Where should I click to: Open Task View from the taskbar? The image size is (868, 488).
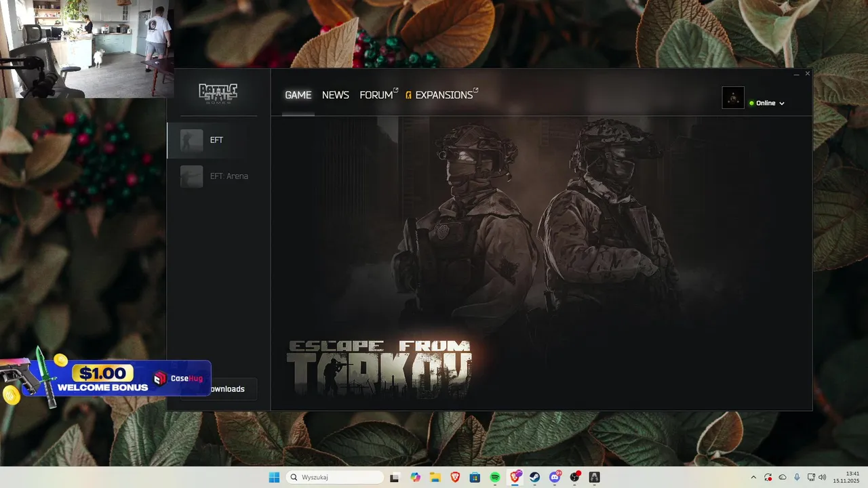tap(395, 477)
